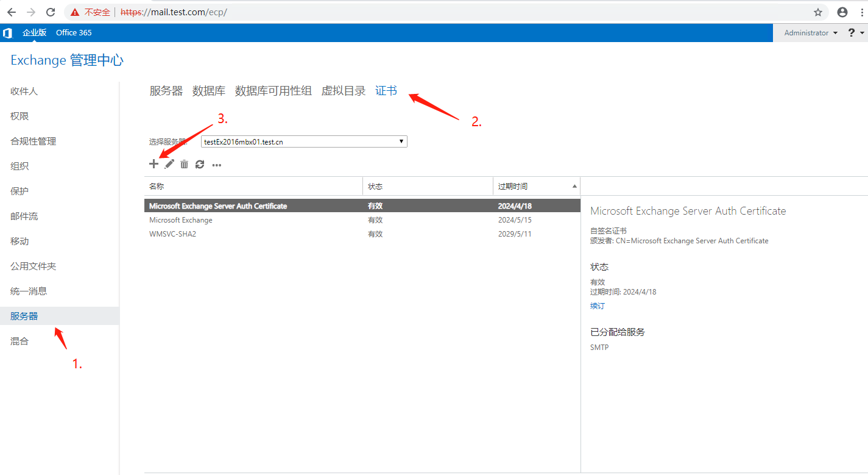Sort by the 过期时间 column header
This screenshot has width=868, height=475.
(537, 186)
